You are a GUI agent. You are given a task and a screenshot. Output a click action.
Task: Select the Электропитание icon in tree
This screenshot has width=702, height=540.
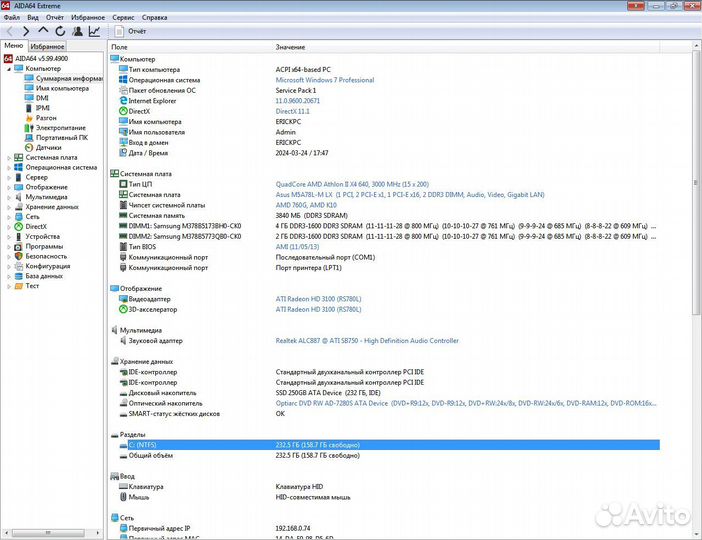pyautogui.click(x=29, y=128)
